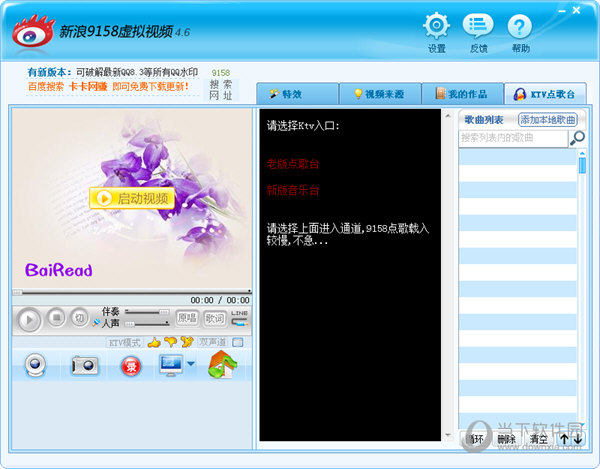
Task: Choose 老版点歌台 entrance link
Action: tap(293, 164)
